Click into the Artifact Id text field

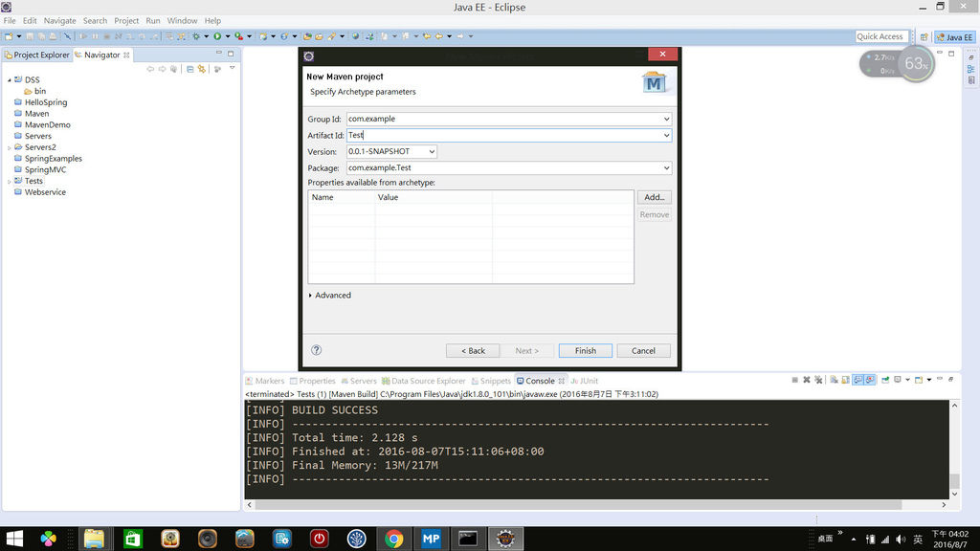coord(502,136)
